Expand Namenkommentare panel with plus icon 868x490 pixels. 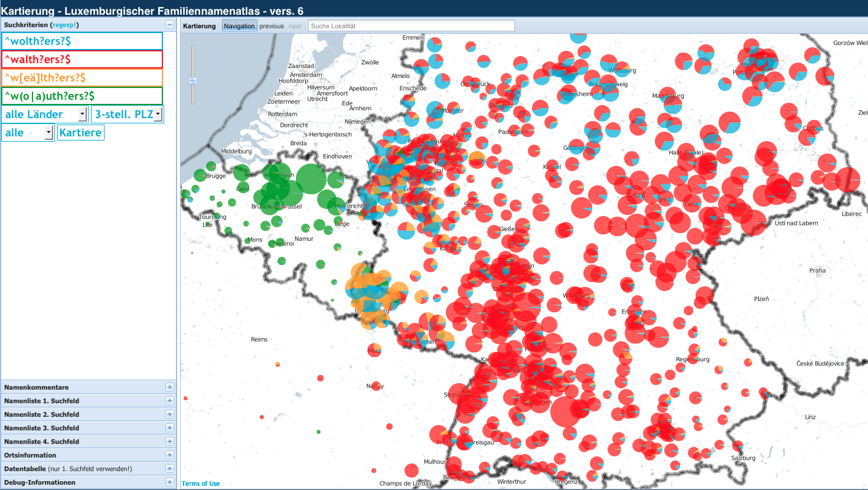click(169, 387)
